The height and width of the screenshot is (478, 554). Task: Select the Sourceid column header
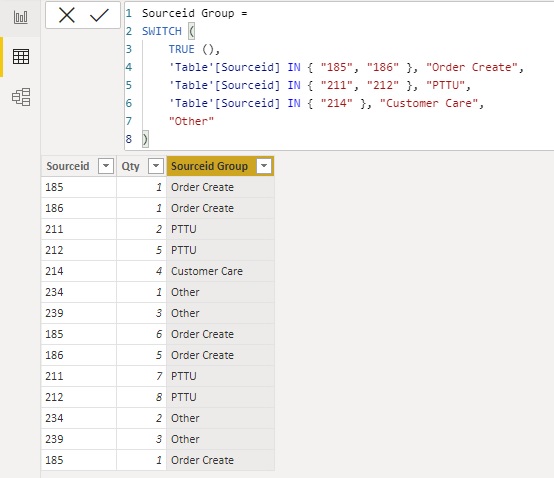coord(78,166)
